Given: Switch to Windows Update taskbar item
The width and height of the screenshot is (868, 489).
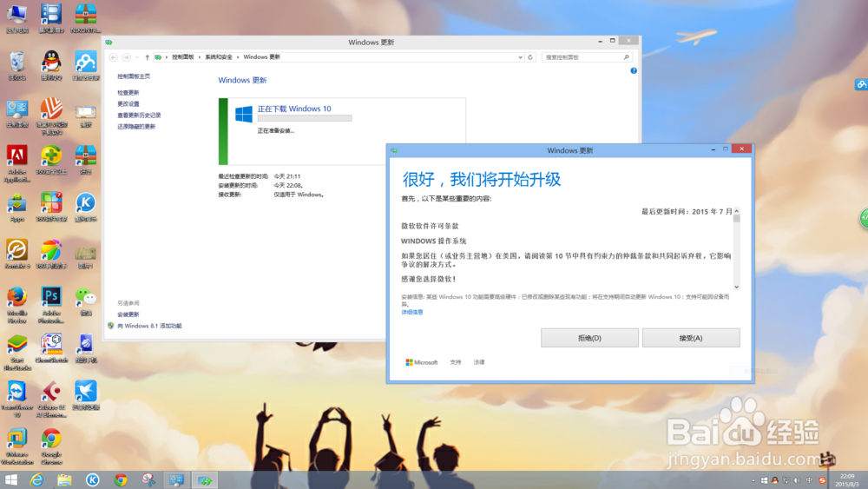Looking at the screenshot, I should point(204,479).
